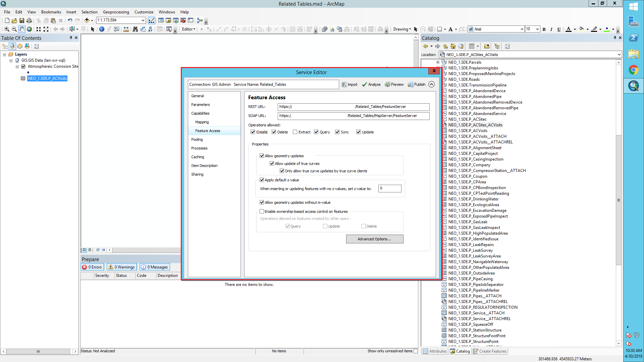The image size is (644, 362).
Task: Toggle the Query operation checkbox
Action: 316,132
